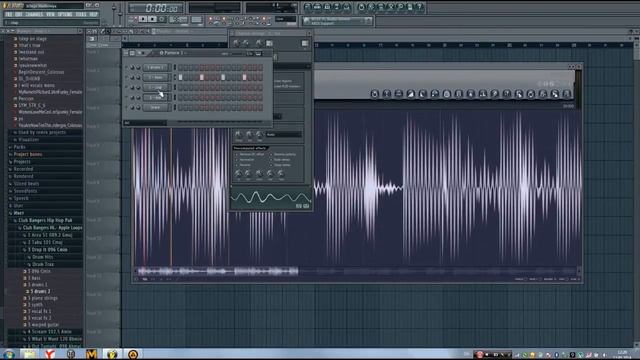640x360 pixels.
Task: Toggle the Reverse checkbox
Action: (x=236, y=165)
